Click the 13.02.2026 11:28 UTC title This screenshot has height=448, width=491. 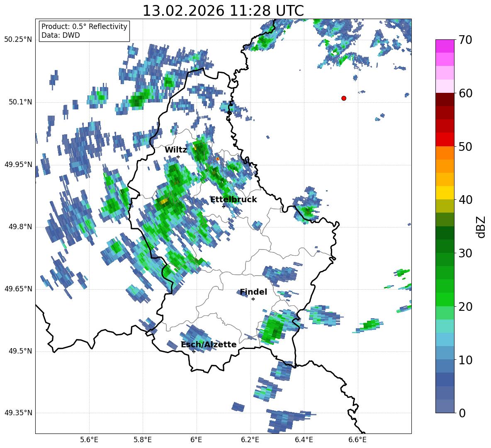(223, 11)
